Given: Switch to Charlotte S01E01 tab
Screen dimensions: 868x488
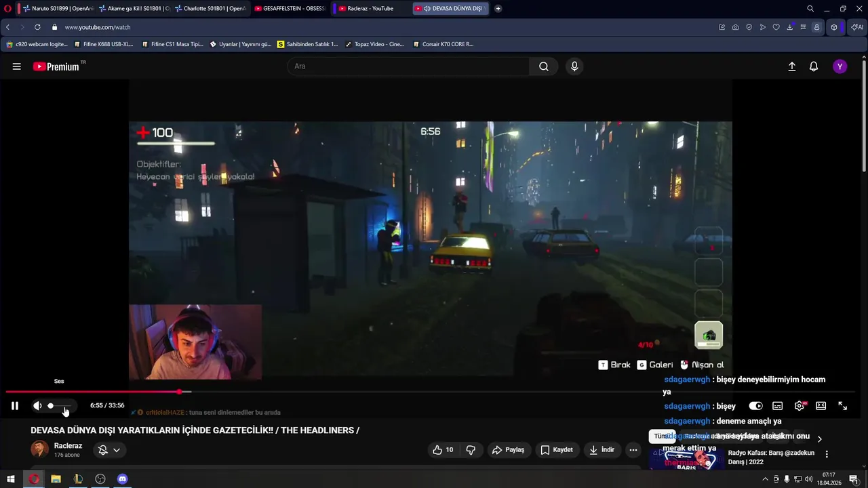Looking at the screenshot, I should (x=209, y=9).
